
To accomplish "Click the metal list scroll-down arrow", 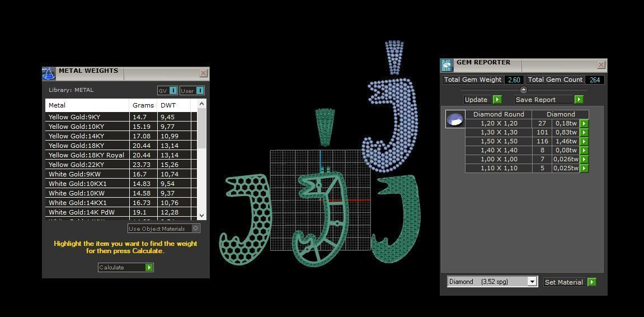I will (x=201, y=215).
